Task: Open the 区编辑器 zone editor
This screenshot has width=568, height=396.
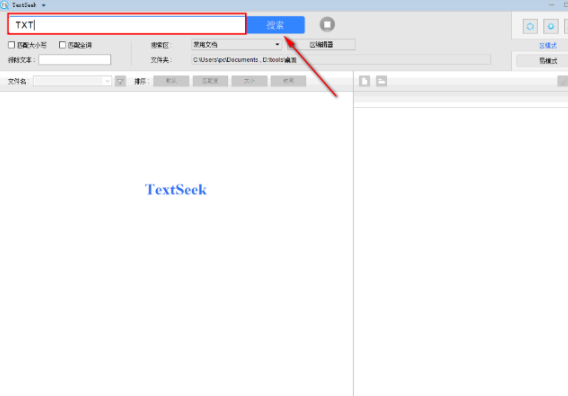Action: tap(321, 45)
